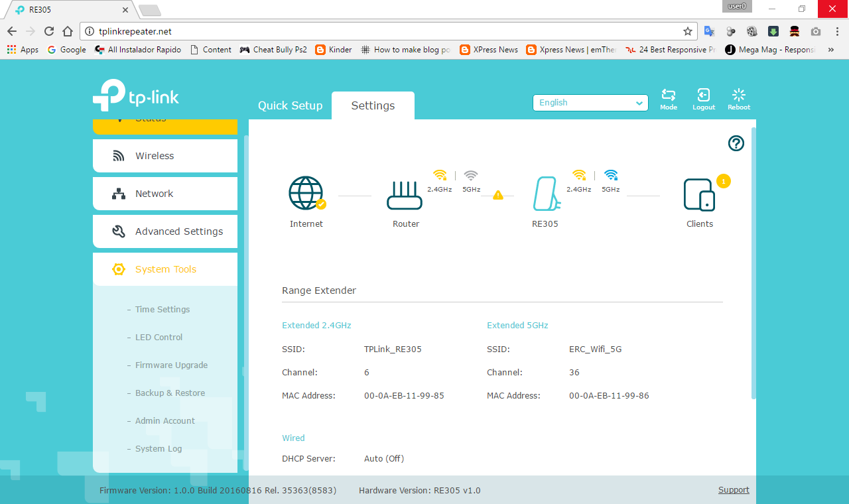The height and width of the screenshot is (504, 849).
Task: Click the Support link
Action: [734, 490]
